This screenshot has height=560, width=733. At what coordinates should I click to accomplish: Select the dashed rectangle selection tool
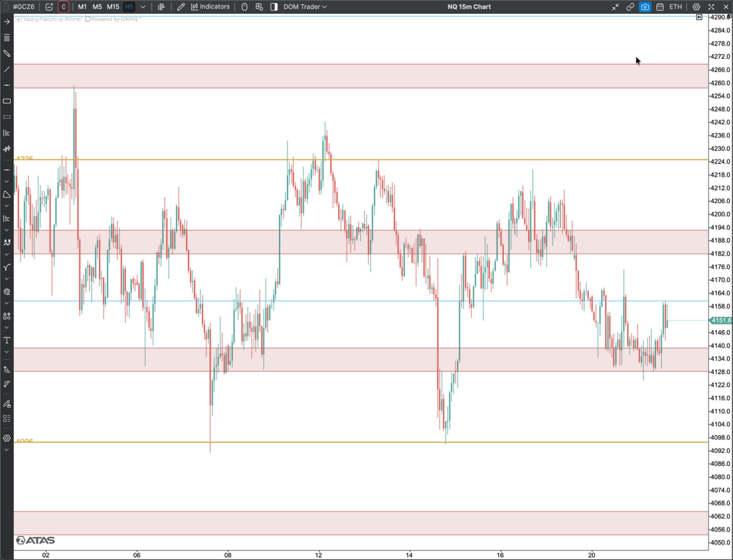point(7,117)
